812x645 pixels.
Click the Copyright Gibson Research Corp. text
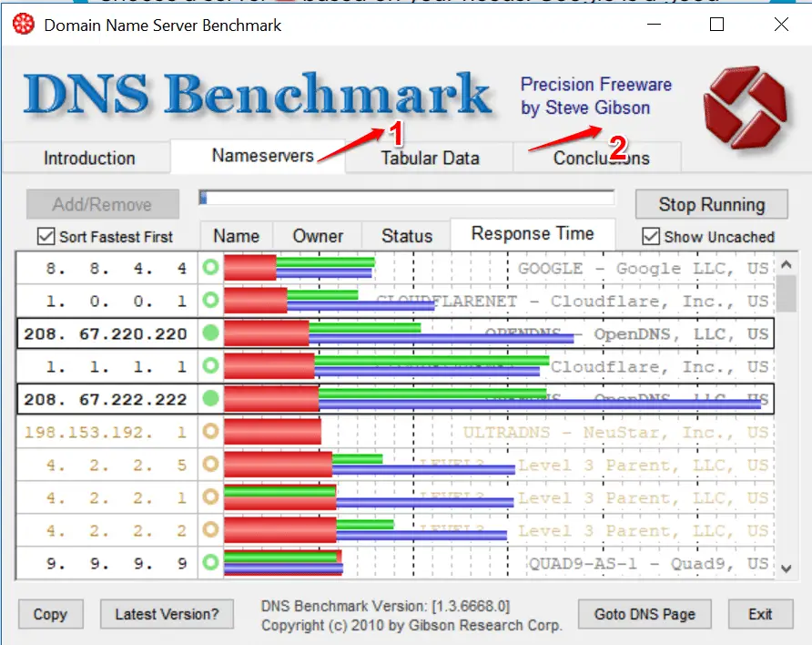[x=411, y=625]
